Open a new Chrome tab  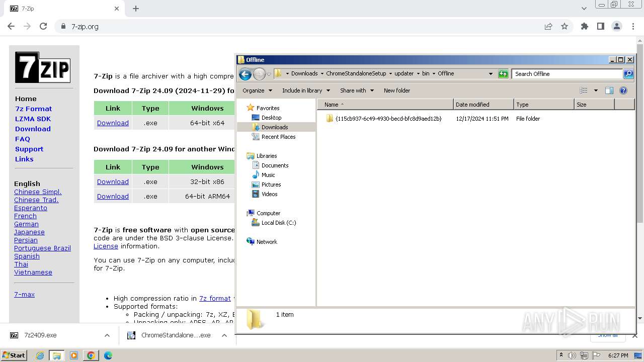click(136, 9)
